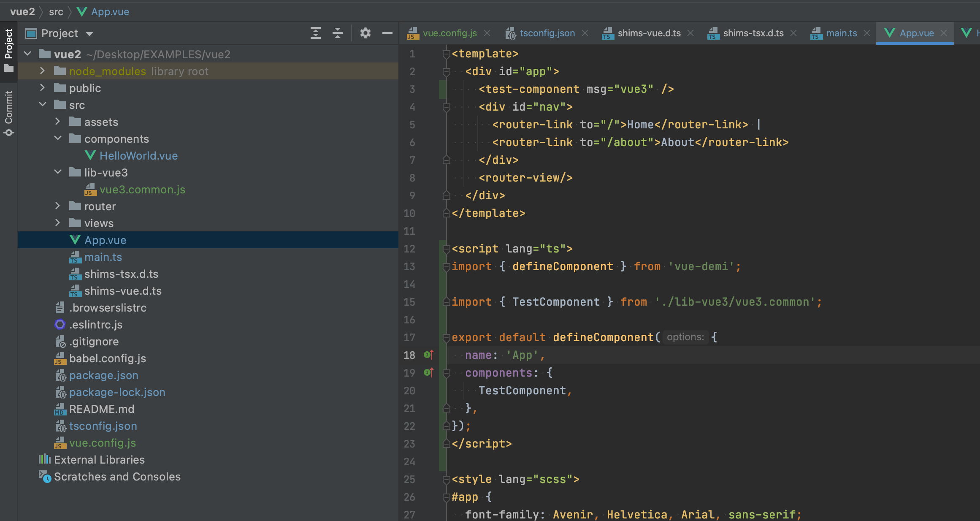Switch to vue.config.js editor tab
Viewport: 980px width, 521px height.
click(449, 33)
